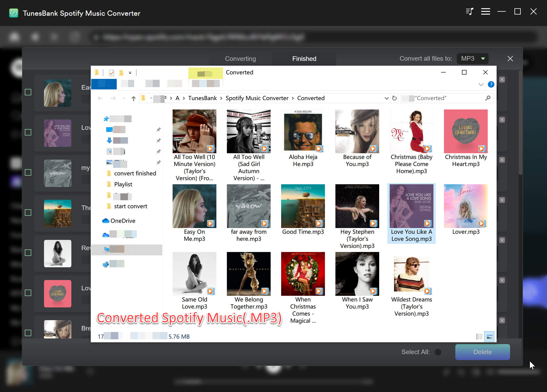Expand the chevron after TunesBank in breadcrumb
This screenshot has height=392, width=547.
click(x=221, y=99)
